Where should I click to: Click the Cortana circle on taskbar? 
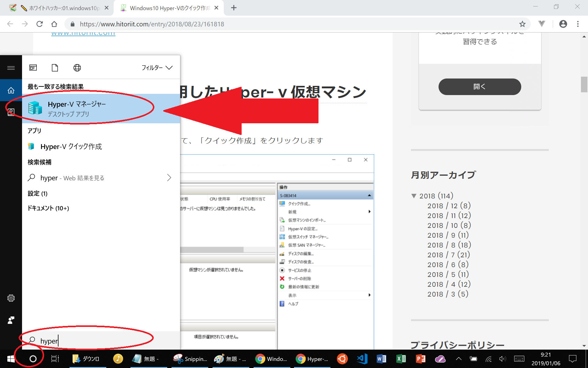click(x=33, y=359)
